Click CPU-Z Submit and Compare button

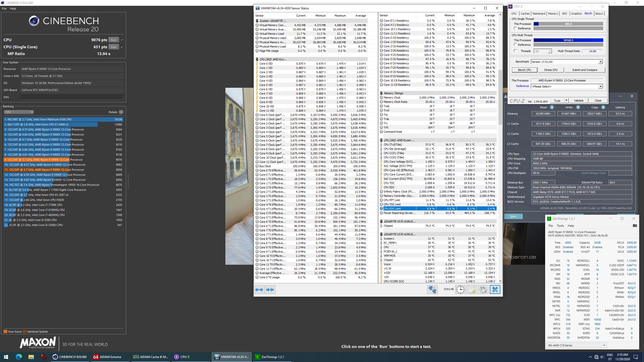pos(585,70)
